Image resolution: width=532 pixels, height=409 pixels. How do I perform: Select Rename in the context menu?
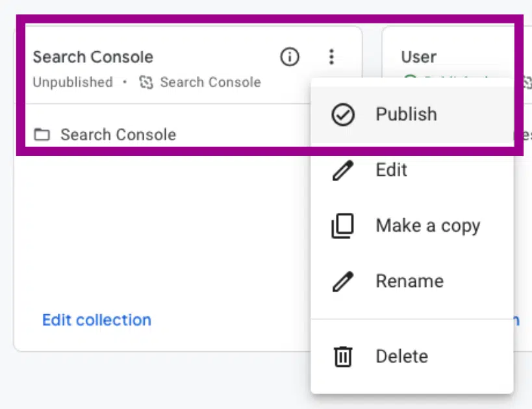409,281
